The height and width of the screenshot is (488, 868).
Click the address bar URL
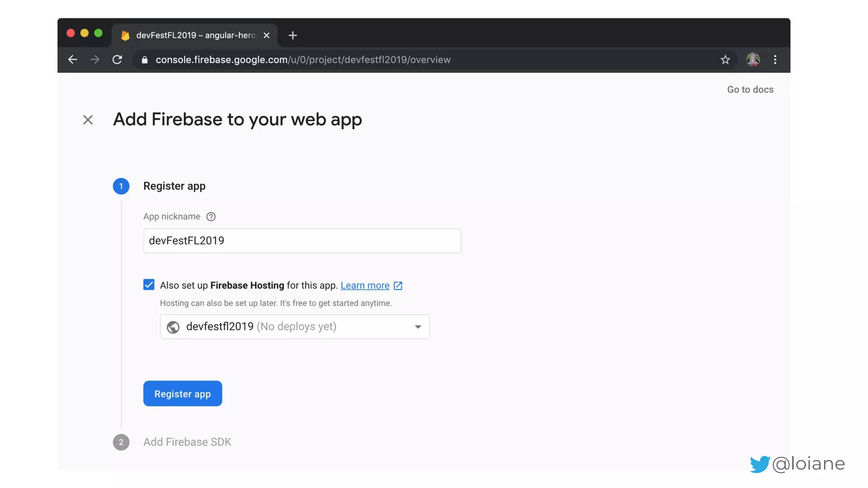(x=303, y=60)
